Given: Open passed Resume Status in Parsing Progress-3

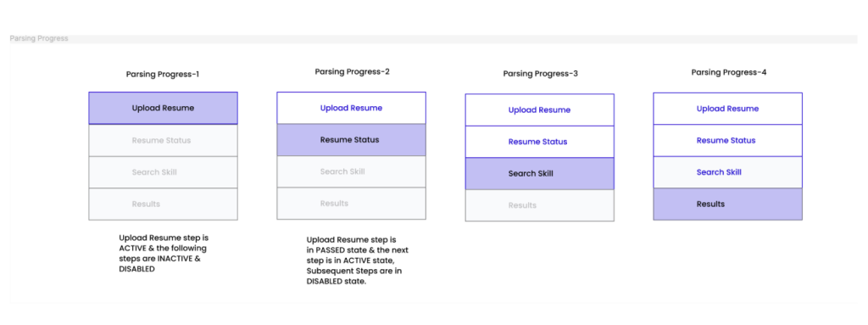Looking at the screenshot, I should tap(539, 142).
